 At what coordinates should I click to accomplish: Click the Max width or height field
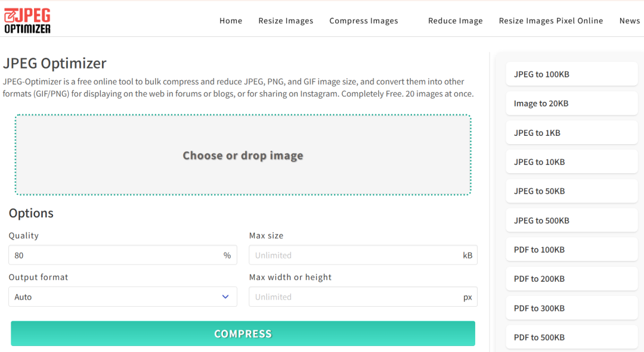point(356,297)
